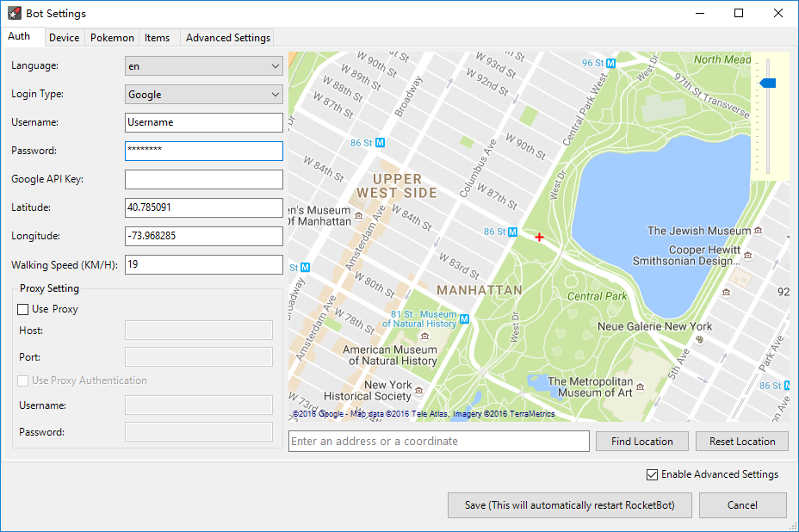
Task: Click the 81 St Museum subway icon
Action: [x=465, y=319]
